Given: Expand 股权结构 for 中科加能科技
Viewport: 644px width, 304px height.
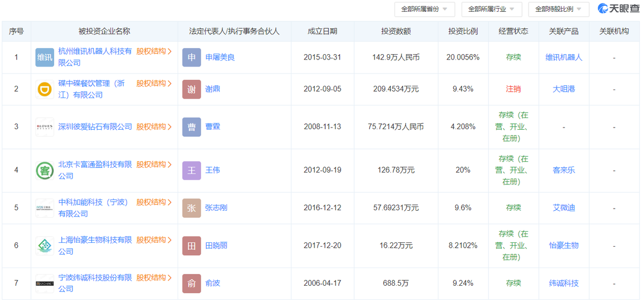Looking at the screenshot, I should click(x=154, y=202).
